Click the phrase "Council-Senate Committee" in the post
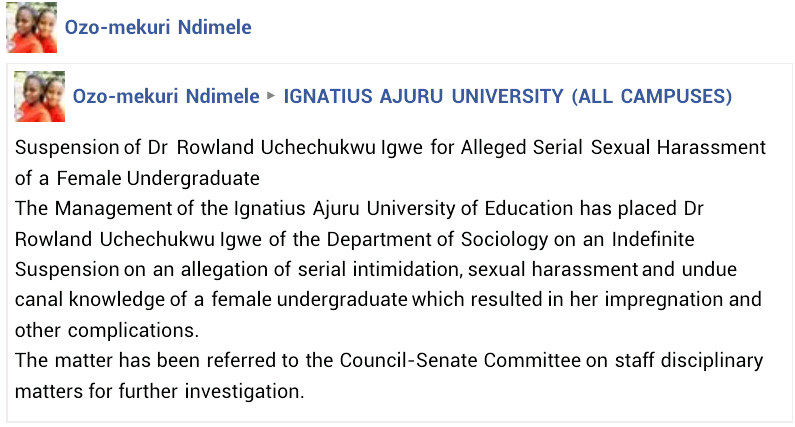795x427 pixels. 460,361
